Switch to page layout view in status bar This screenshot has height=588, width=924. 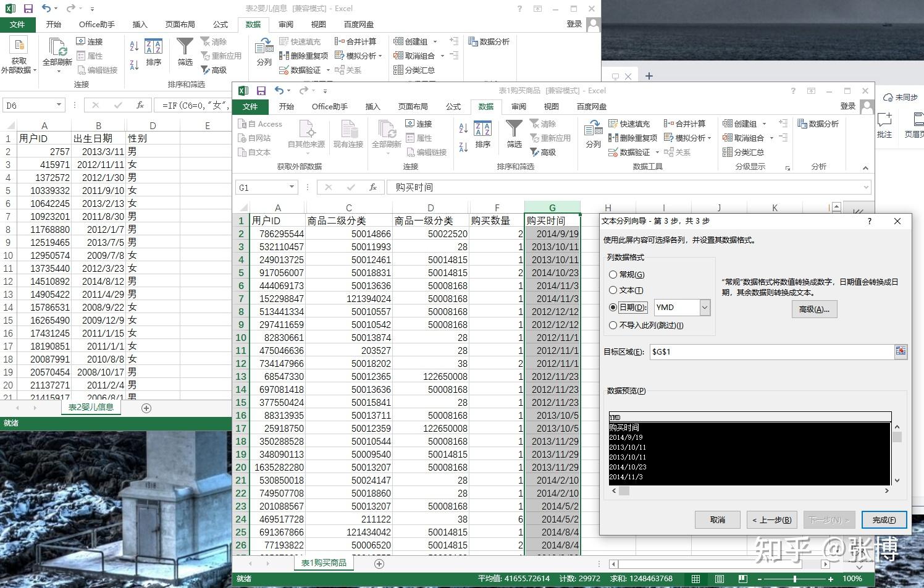tap(719, 579)
